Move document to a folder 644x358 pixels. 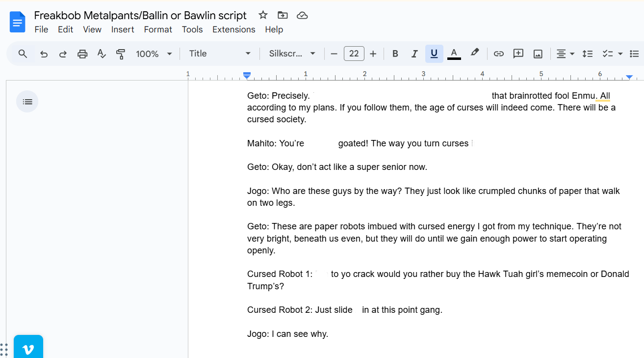pos(283,15)
